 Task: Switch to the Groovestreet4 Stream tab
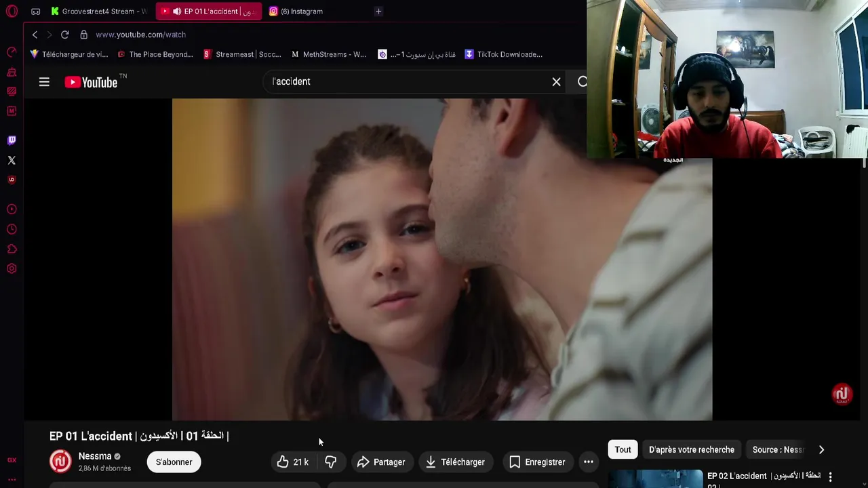click(99, 12)
